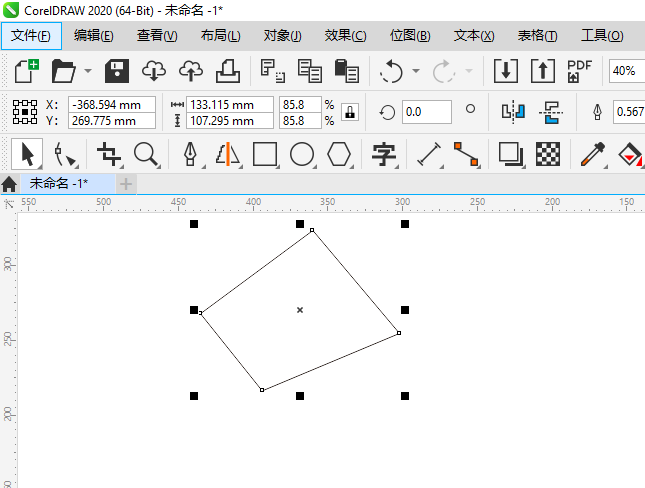Expand the undo history dropdown
The height and width of the screenshot is (488, 645).
pyautogui.click(x=416, y=71)
